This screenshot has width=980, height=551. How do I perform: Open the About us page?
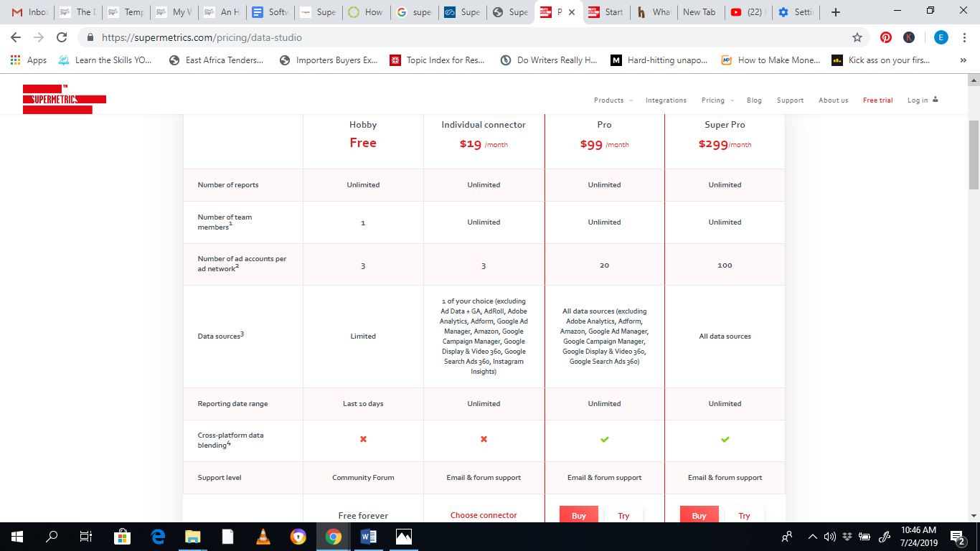[833, 100]
